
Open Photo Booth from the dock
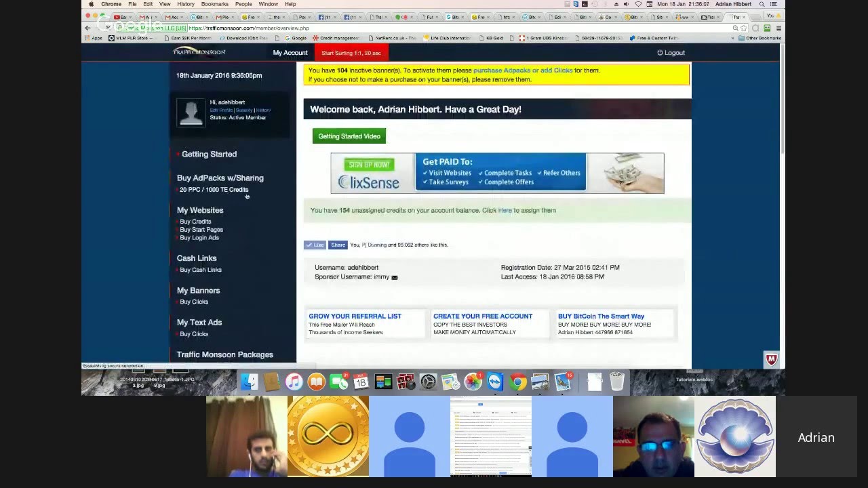pos(406,382)
